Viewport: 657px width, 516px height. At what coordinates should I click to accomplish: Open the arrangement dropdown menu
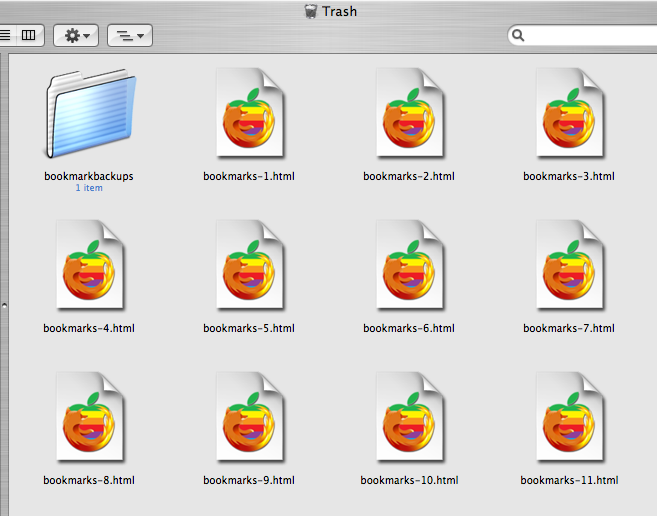pyautogui.click(x=130, y=35)
